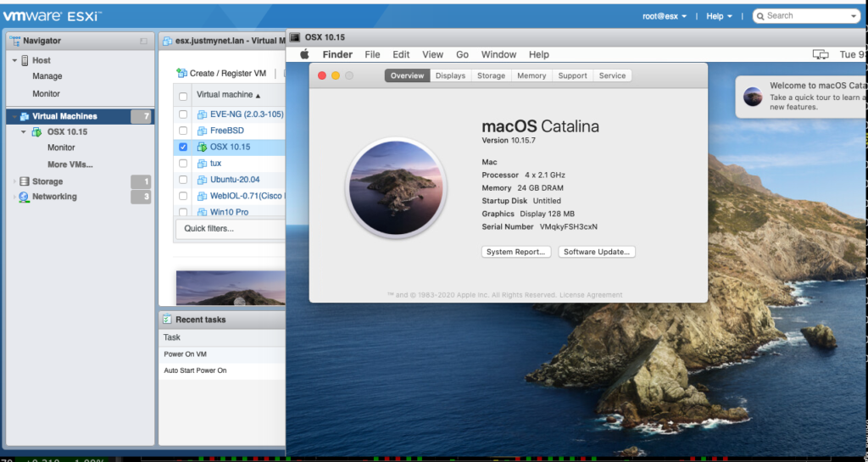Viewport: 868px width, 462px height.
Task: Click the Storage icon in Navigator
Action: (25, 181)
